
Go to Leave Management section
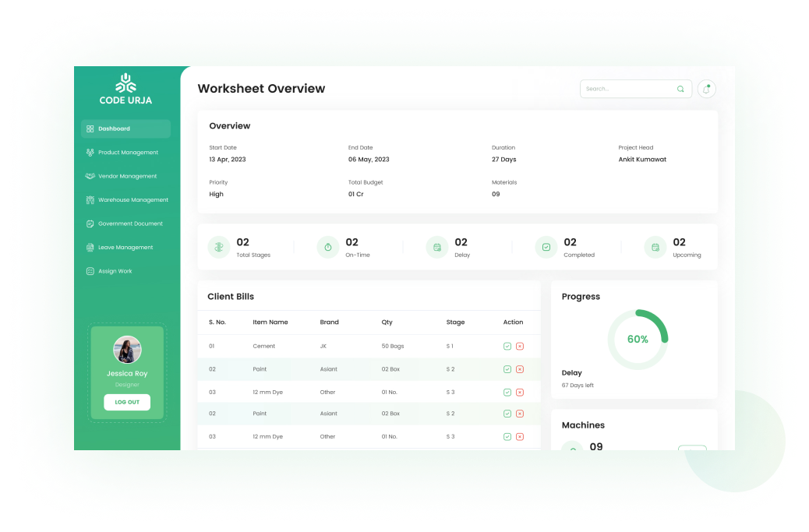(x=125, y=248)
